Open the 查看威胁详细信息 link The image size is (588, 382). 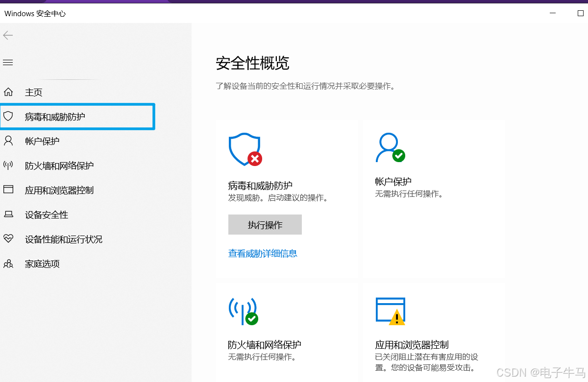coord(263,253)
